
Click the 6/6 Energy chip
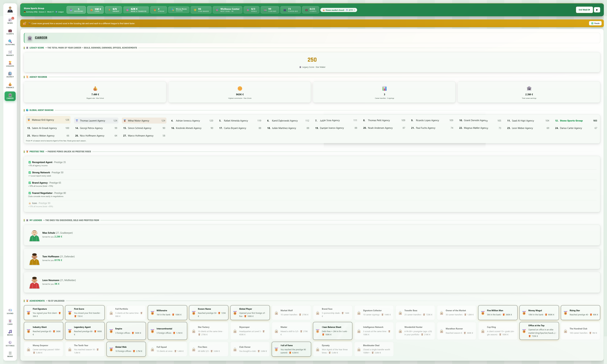[x=113, y=10]
